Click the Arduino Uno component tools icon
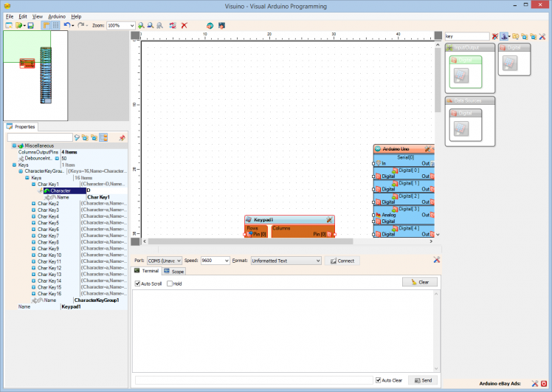Viewport: 552px width, 392px height. (427, 149)
